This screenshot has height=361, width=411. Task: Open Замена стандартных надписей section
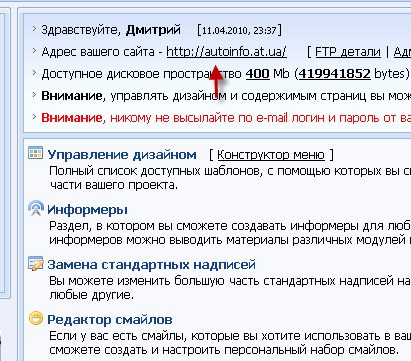[x=151, y=265]
